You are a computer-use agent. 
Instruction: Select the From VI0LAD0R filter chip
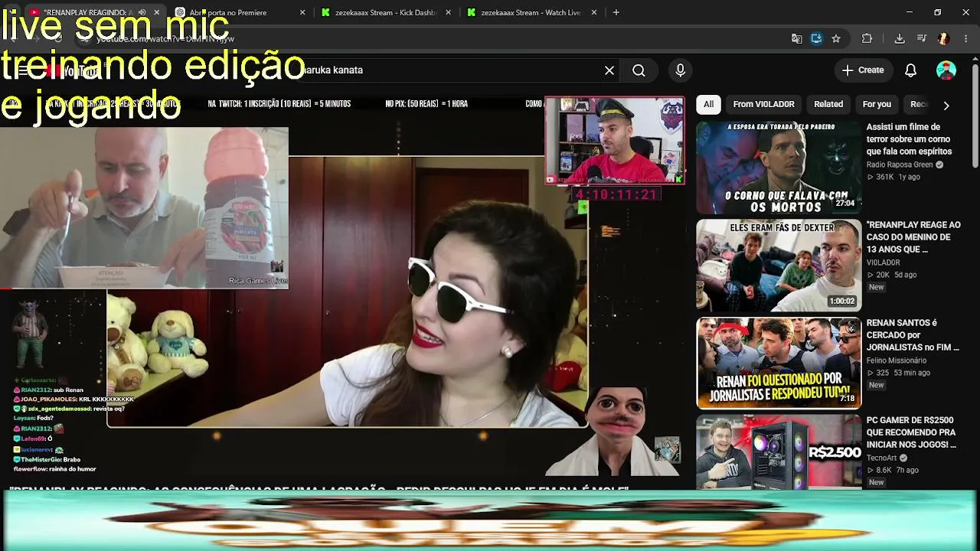tap(763, 104)
